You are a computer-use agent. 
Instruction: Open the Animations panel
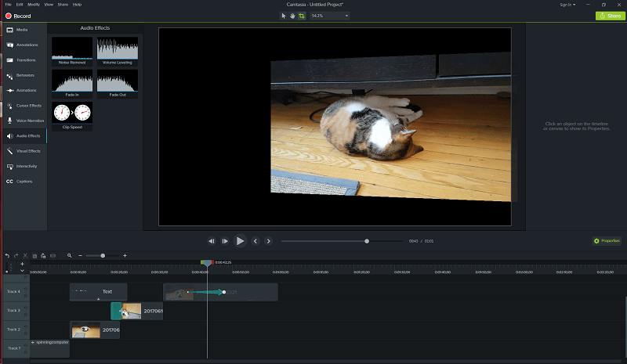[25, 90]
